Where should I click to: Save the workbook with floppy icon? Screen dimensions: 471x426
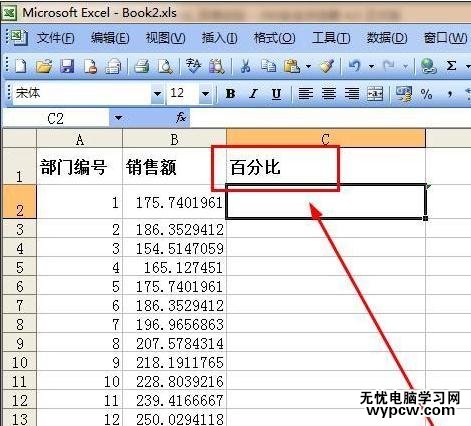[x=67, y=66]
